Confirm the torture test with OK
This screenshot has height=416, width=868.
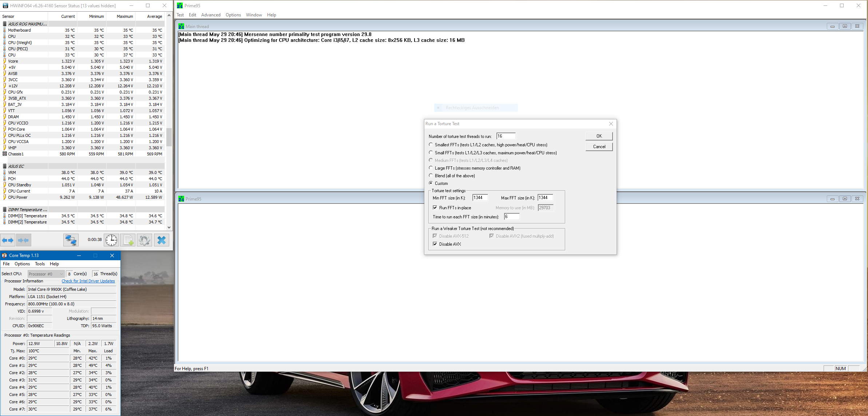pyautogui.click(x=599, y=136)
